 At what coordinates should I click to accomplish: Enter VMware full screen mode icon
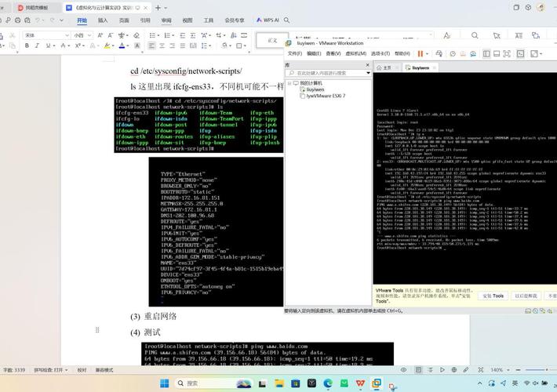(x=507, y=53)
